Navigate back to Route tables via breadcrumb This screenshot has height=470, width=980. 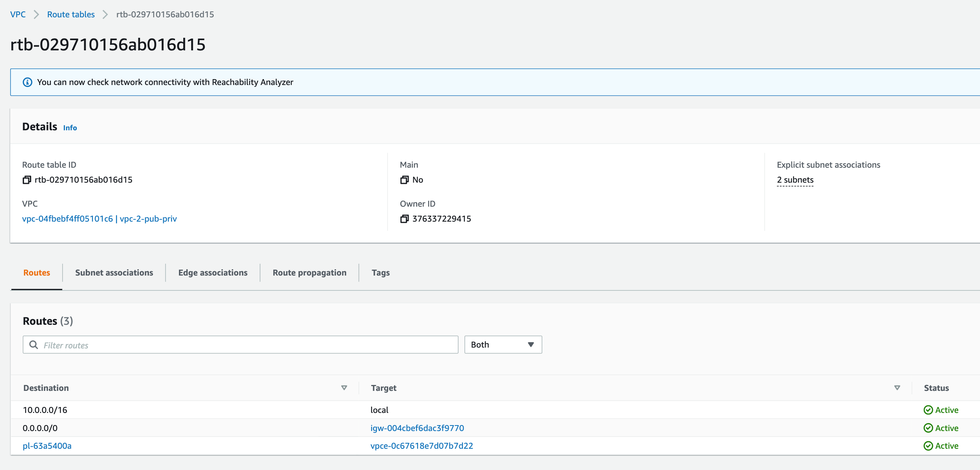coord(70,14)
